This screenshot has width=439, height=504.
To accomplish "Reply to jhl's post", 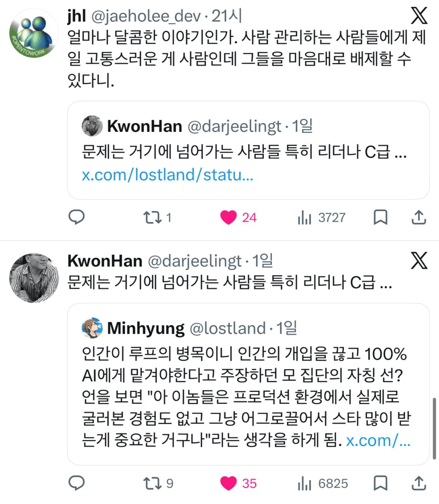I will [x=77, y=217].
